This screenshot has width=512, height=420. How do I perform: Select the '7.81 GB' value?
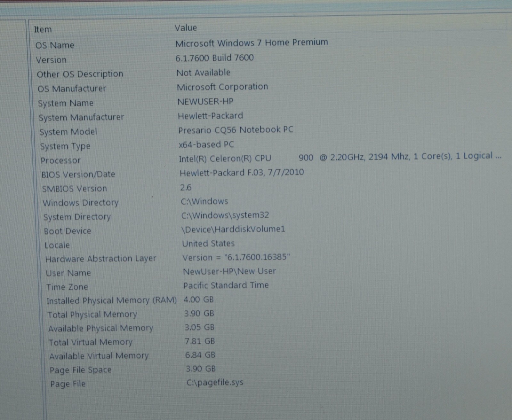[x=200, y=341]
